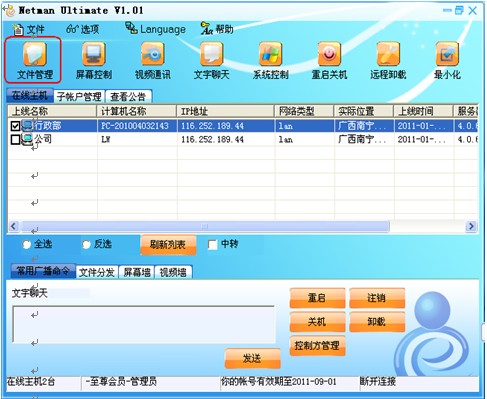Click 至尊会员-管理员 status text

click(x=121, y=381)
